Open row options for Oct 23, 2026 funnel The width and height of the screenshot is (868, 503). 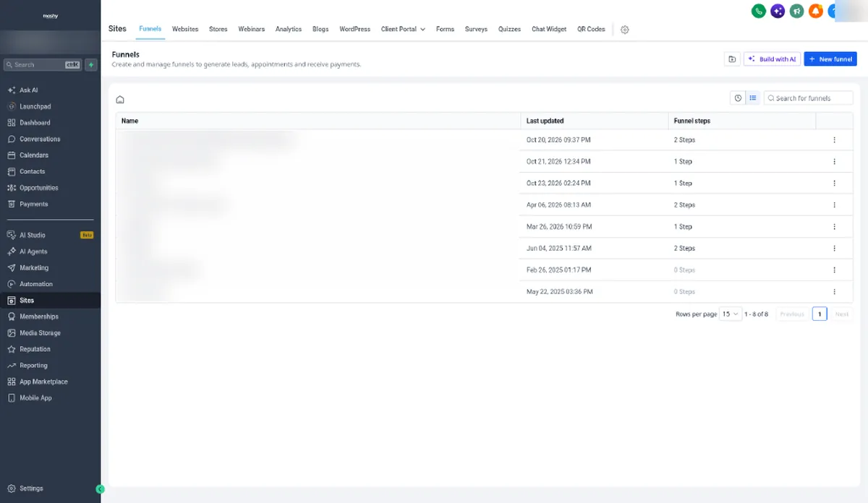point(834,184)
